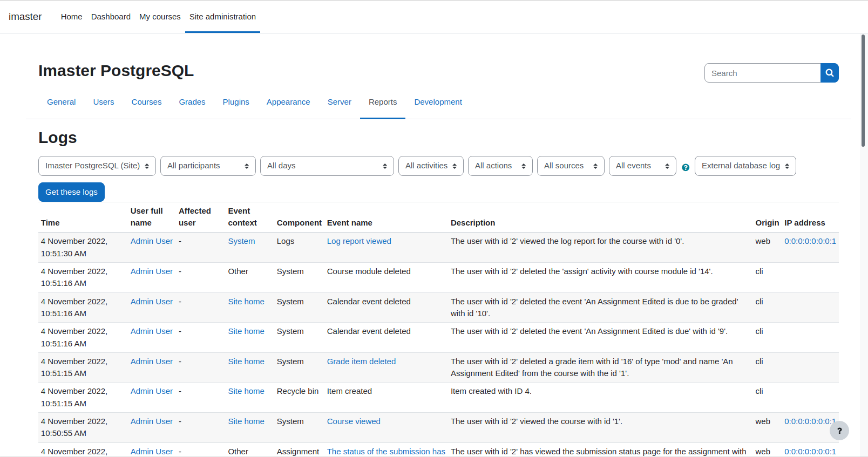Click the Item created with ID 4 description
This screenshot has height=457, width=868.
491,391
